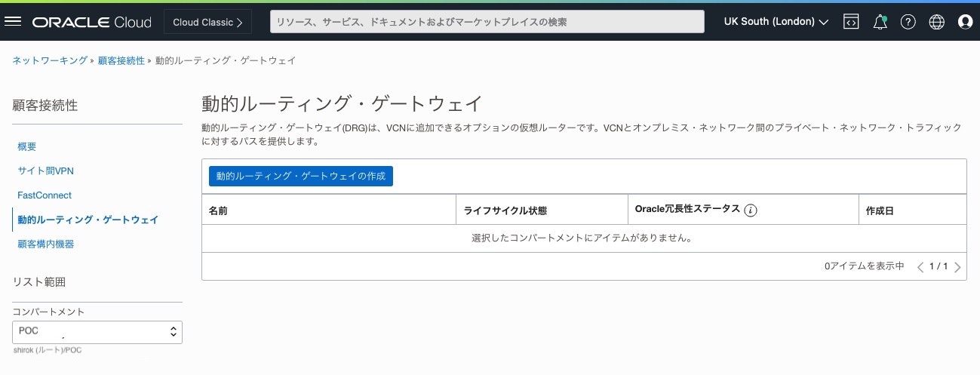The image size is (980, 375).
Task: Click the shirok (ルート)/POC path text
Action: click(x=46, y=352)
